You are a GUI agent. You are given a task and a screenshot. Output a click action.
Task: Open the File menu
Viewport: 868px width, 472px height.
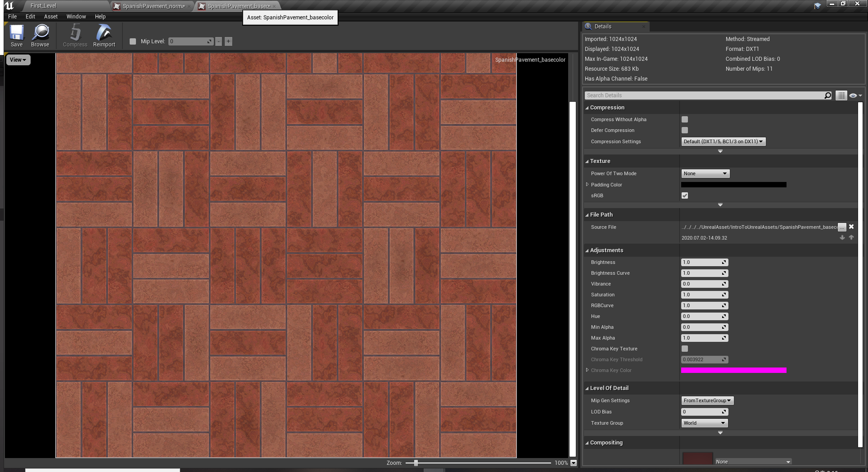click(13, 17)
